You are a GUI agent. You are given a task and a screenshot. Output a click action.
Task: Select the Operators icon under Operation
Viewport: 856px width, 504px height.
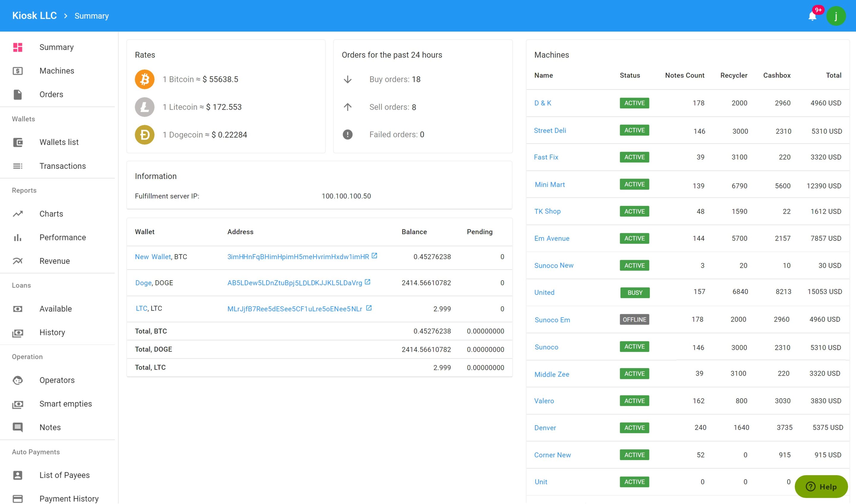tap(18, 380)
